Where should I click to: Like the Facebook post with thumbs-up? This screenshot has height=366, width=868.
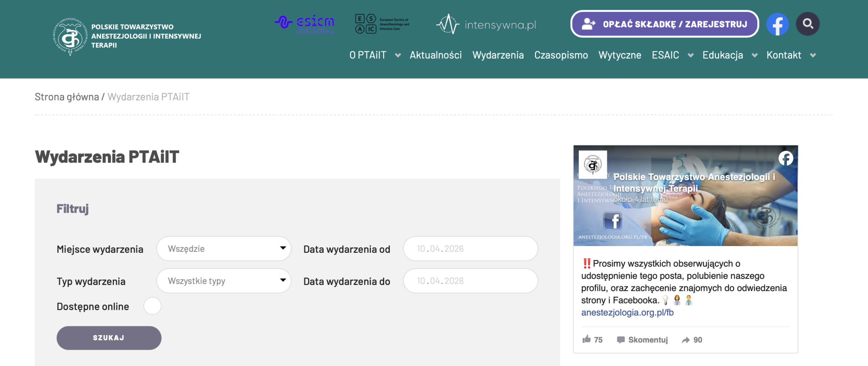click(587, 339)
